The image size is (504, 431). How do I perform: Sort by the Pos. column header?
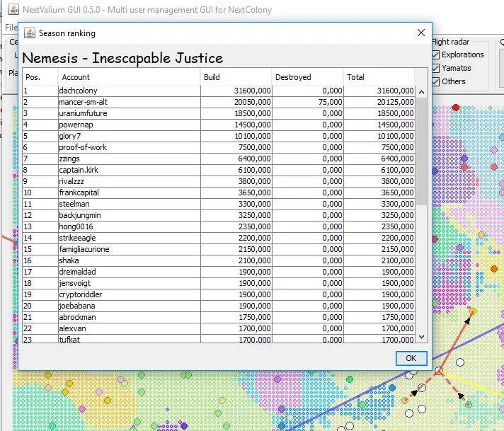40,77
